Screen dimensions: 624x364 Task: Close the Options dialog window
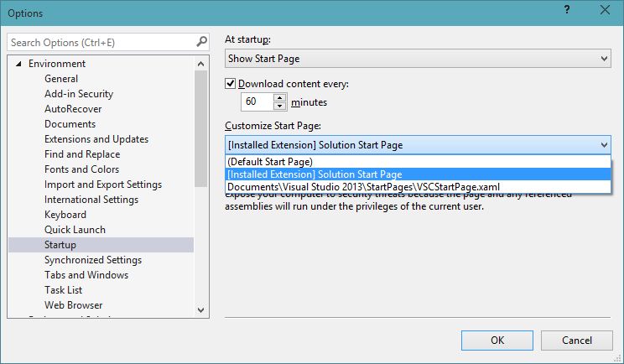point(604,12)
